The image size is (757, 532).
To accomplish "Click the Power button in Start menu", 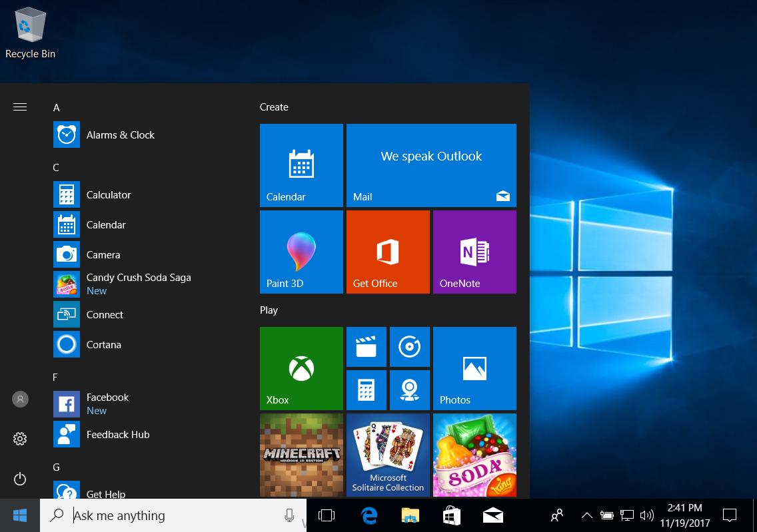I will (20, 479).
